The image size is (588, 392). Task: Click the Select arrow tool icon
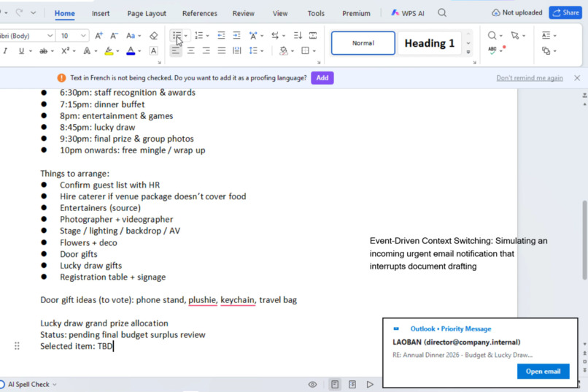point(515,36)
